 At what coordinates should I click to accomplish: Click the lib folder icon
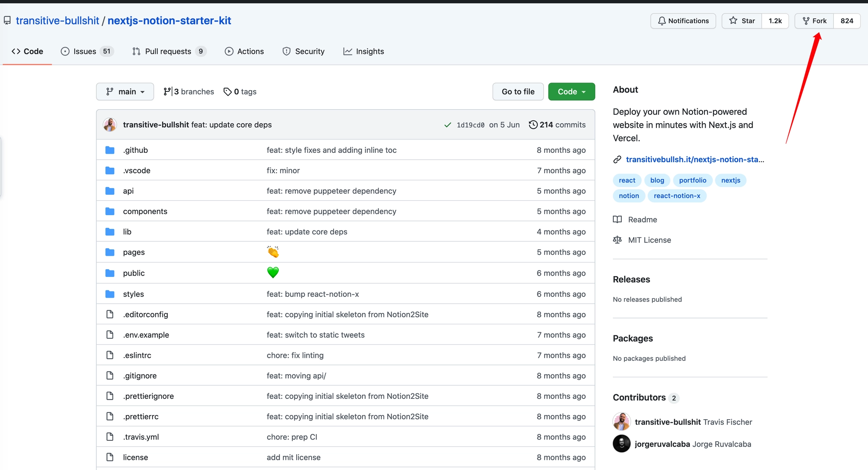pyautogui.click(x=110, y=232)
